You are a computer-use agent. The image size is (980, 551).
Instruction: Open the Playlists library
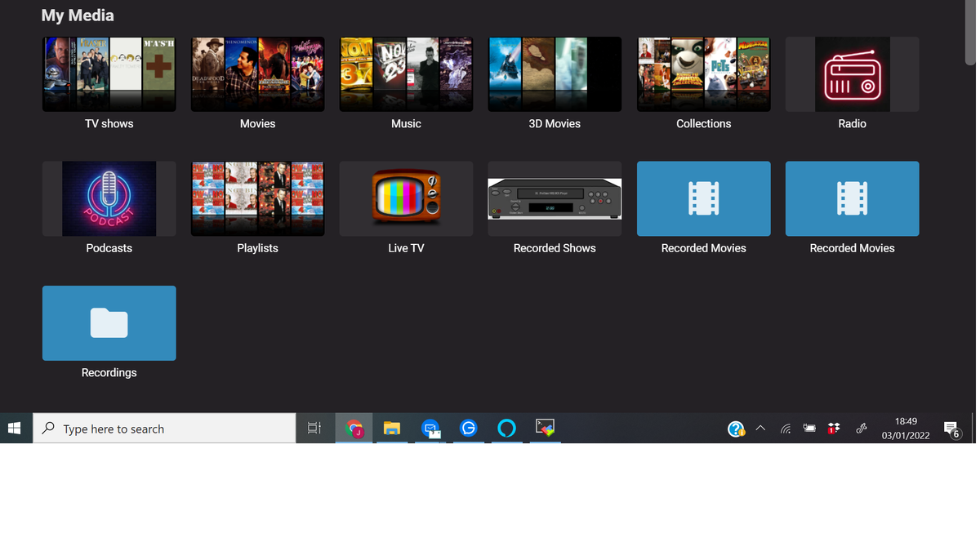click(x=257, y=198)
